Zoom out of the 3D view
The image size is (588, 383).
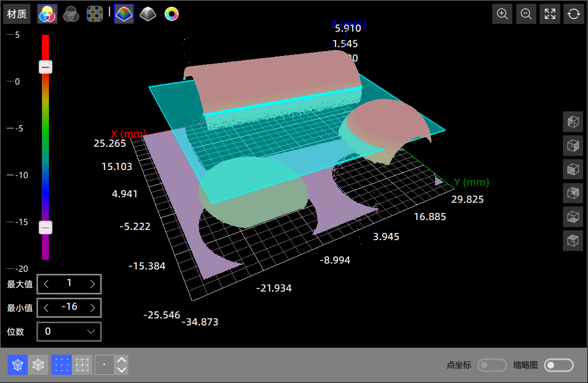pyautogui.click(x=526, y=14)
